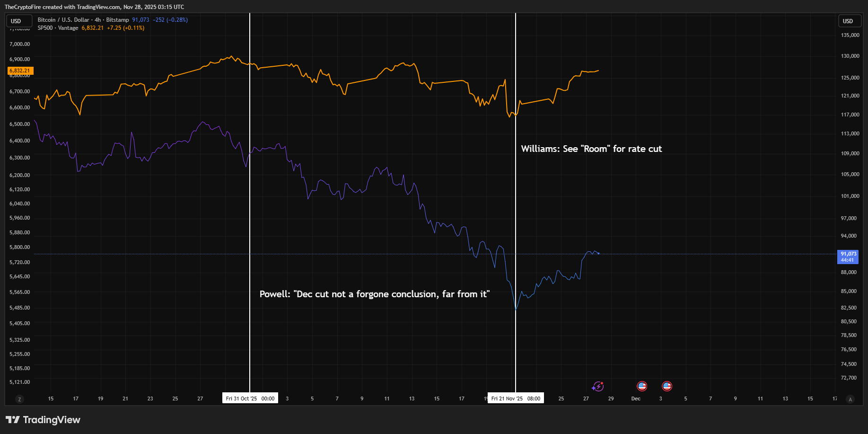Viewport: 868px width, 434px height.
Task: Open the TradingView logo at bottom left
Action: pyautogui.click(x=43, y=419)
